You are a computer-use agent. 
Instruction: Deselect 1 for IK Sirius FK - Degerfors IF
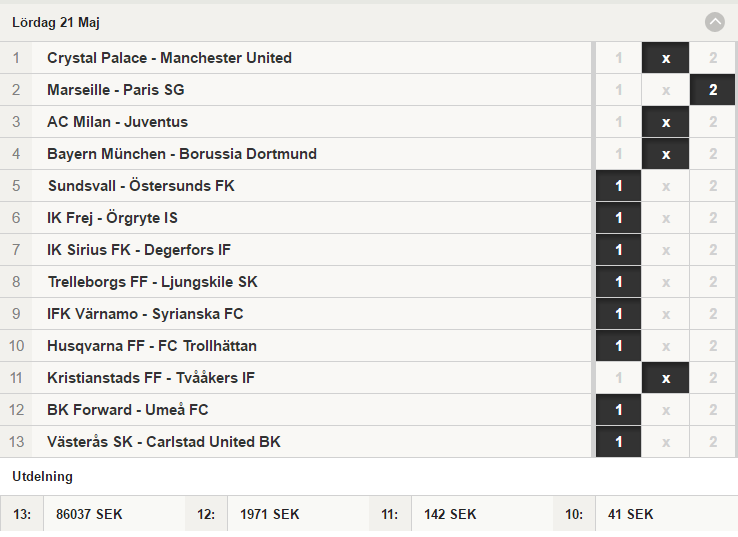[618, 250]
